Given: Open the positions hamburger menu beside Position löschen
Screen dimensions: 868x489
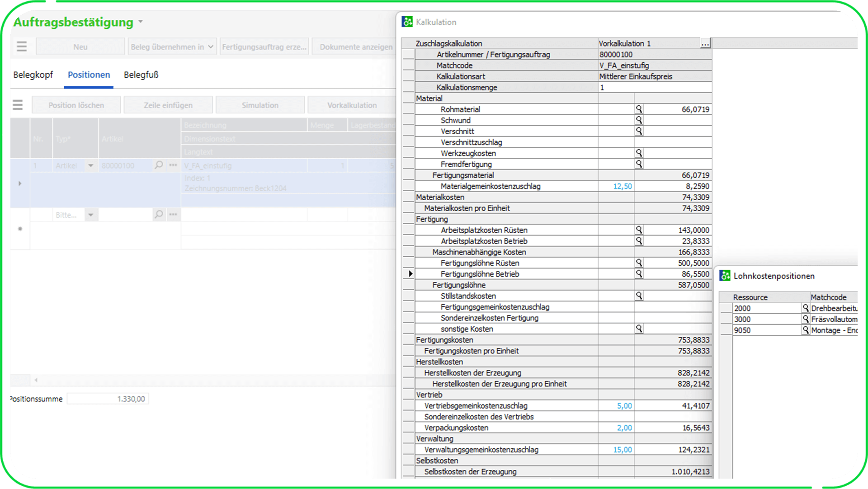Looking at the screenshot, I should point(18,105).
